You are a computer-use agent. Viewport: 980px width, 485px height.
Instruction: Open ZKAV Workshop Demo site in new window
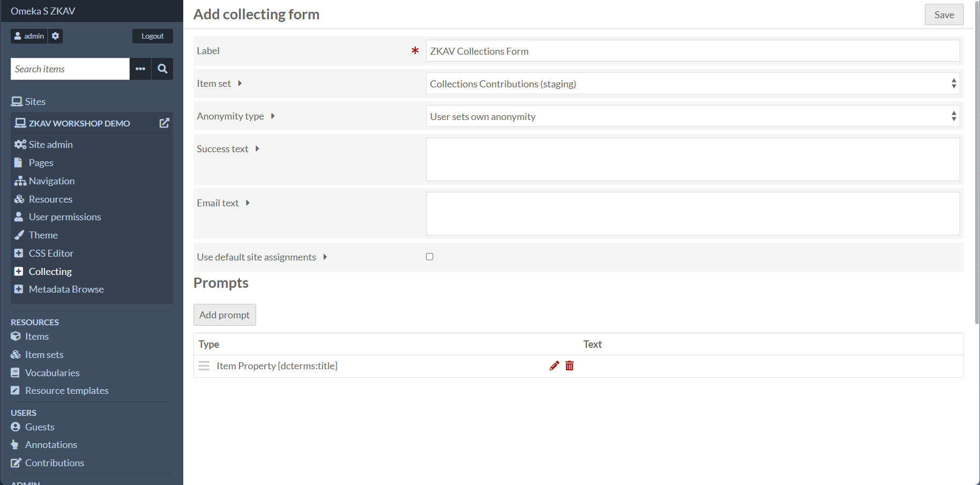164,123
